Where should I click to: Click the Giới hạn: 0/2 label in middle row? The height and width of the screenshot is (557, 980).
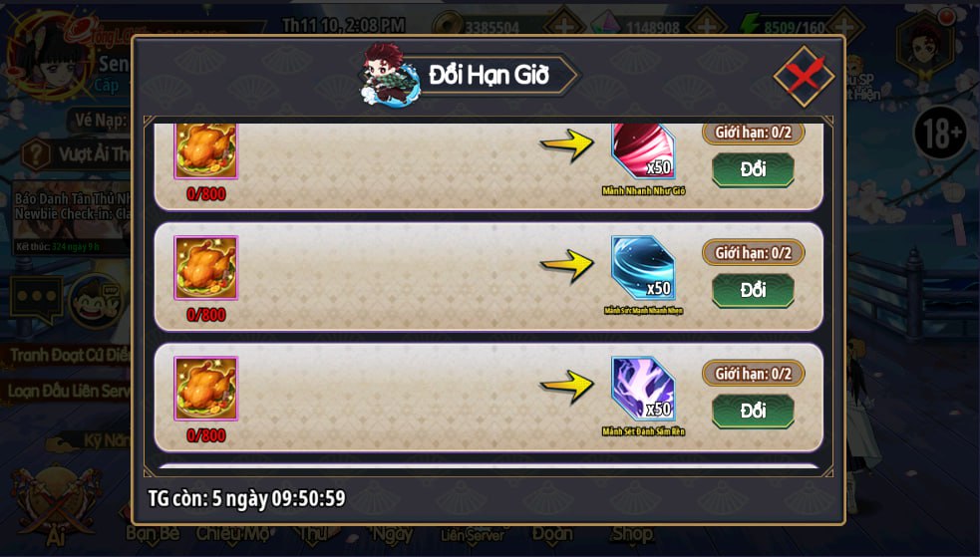click(753, 253)
